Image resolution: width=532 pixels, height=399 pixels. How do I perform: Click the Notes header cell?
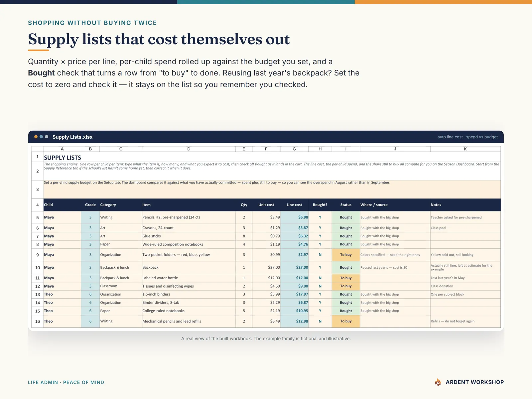pos(465,205)
